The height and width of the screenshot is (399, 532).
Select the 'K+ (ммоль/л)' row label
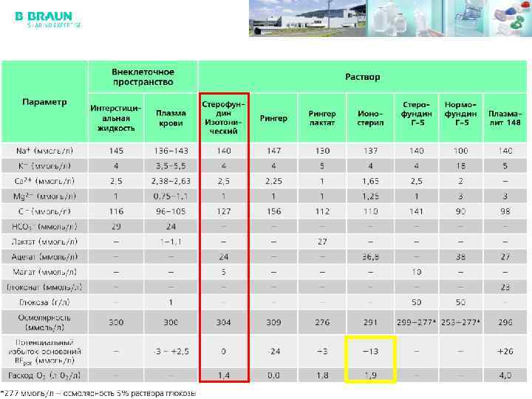pyautogui.click(x=44, y=166)
